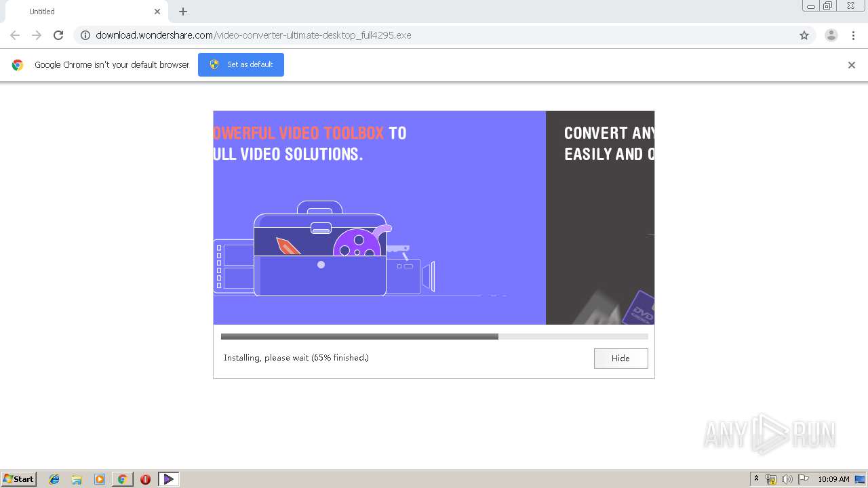The image size is (868, 488).
Task: Click the installation progress bar
Action: click(x=434, y=336)
